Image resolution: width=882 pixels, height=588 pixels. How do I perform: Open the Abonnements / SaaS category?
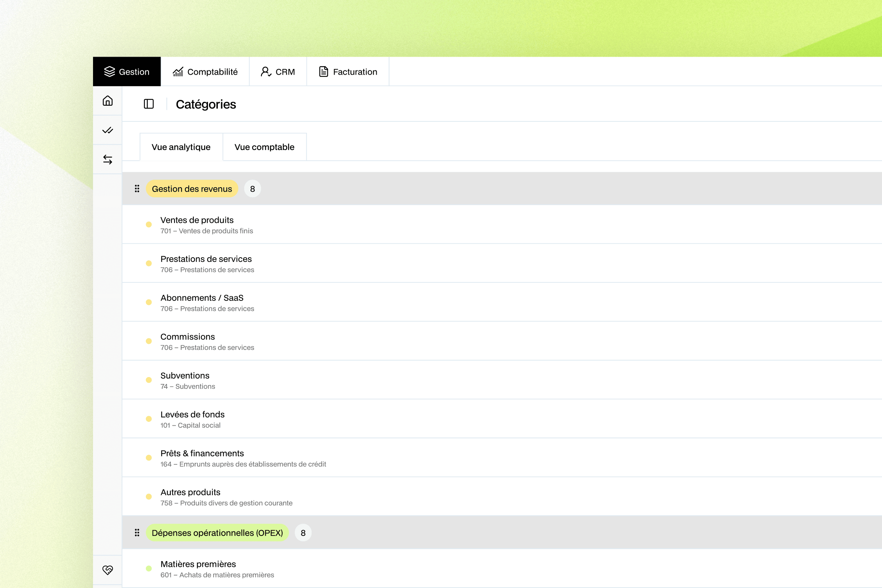(x=202, y=298)
